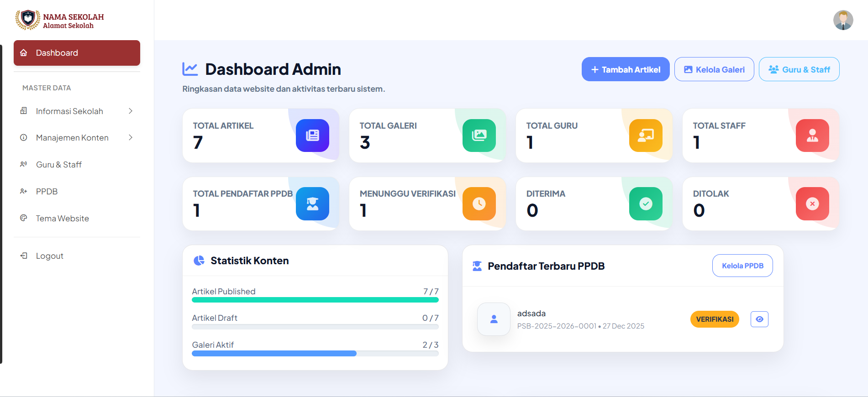Click the purple Total Artikel newspaper icon
The image size is (868, 397).
(x=312, y=136)
